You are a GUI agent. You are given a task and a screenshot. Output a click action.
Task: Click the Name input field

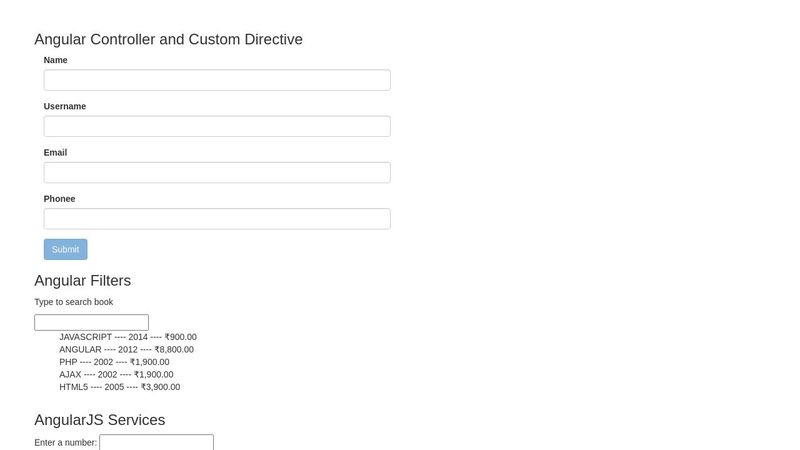click(217, 80)
